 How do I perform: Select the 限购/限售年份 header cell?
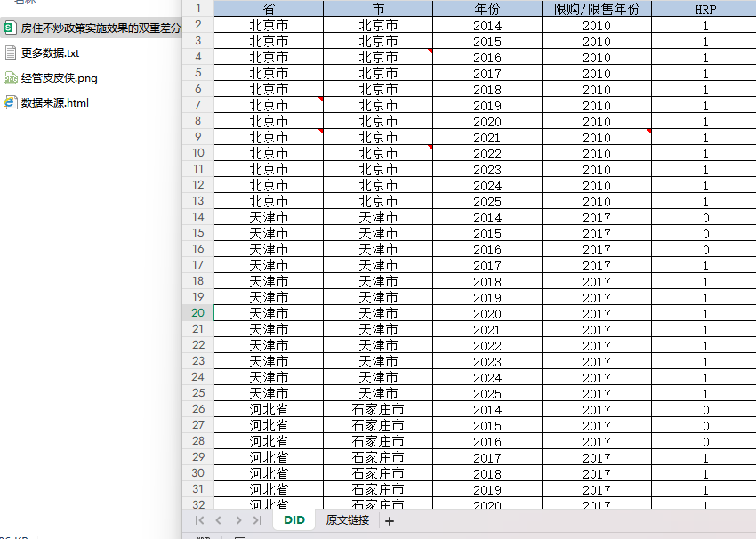pyautogui.click(x=597, y=9)
